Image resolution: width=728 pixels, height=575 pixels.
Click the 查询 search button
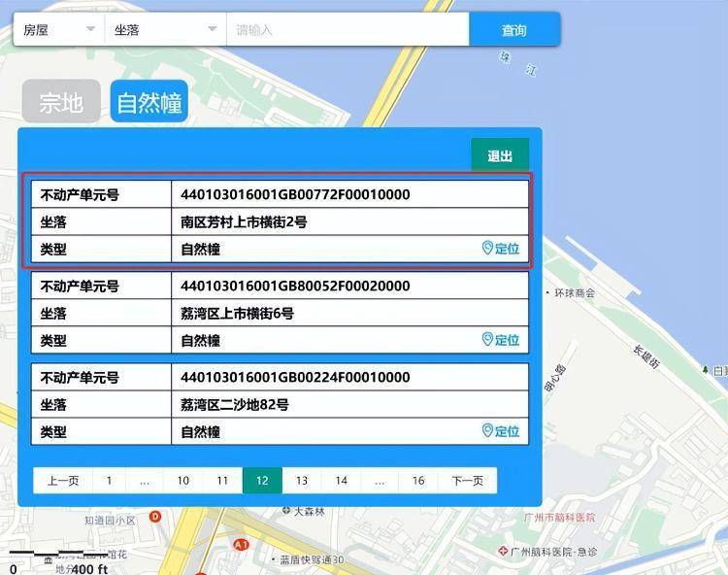tap(514, 30)
